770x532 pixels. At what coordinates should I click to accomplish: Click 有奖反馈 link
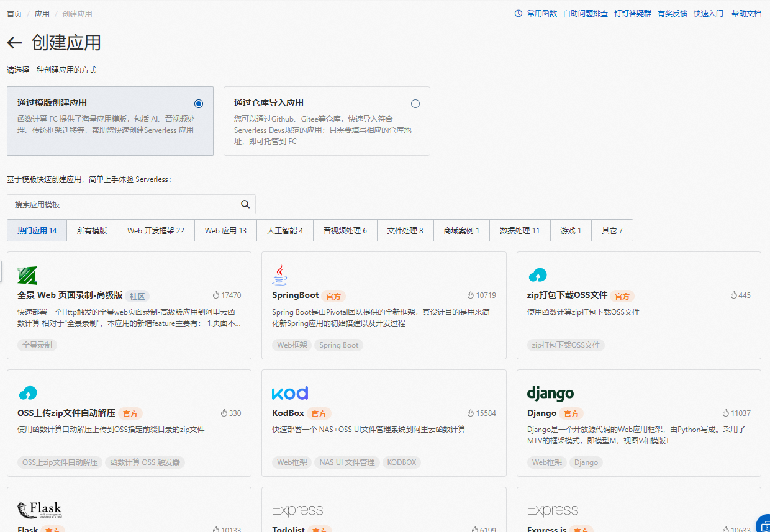pos(673,13)
